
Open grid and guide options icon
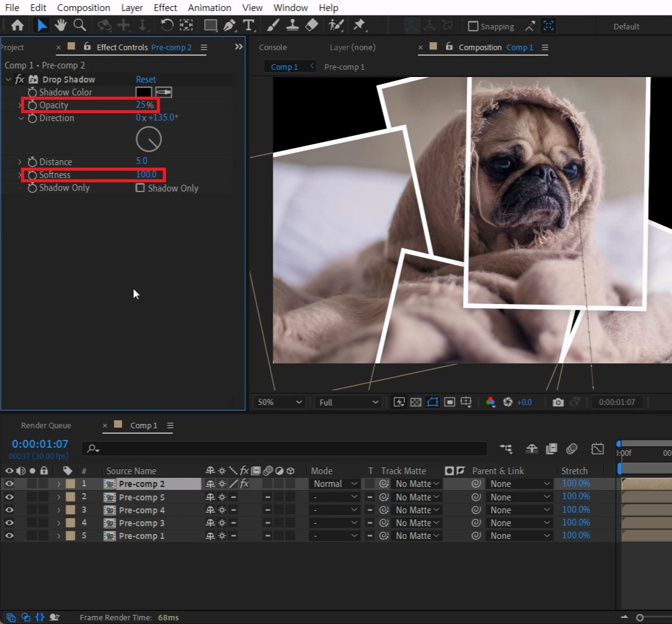coord(466,403)
